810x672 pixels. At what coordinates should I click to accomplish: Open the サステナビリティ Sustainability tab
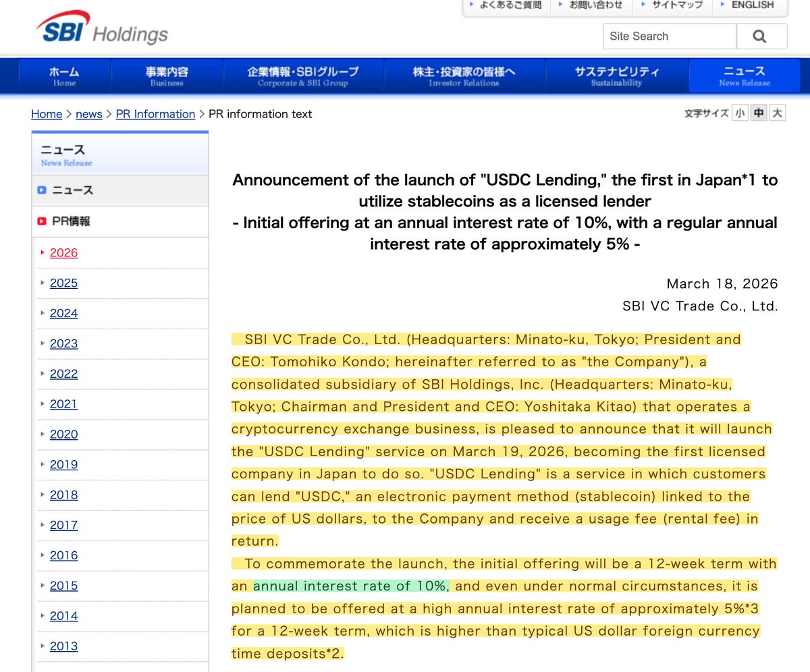(616, 76)
